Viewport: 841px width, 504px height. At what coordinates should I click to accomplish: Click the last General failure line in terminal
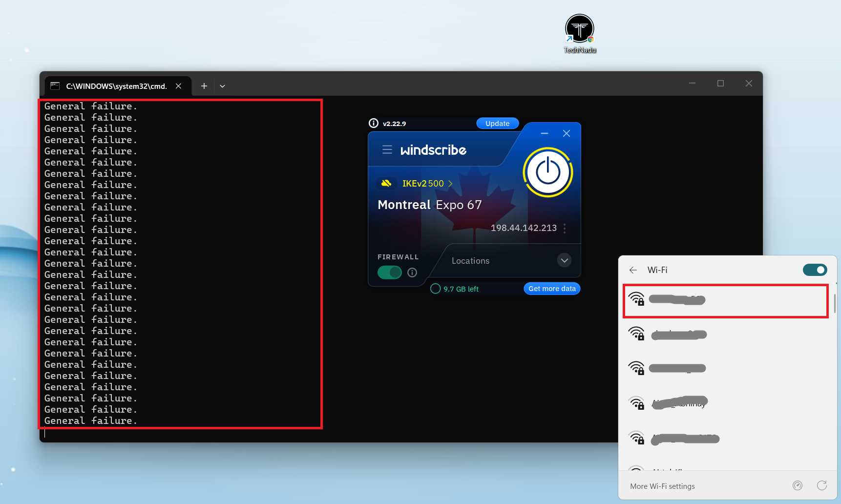pos(91,421)
